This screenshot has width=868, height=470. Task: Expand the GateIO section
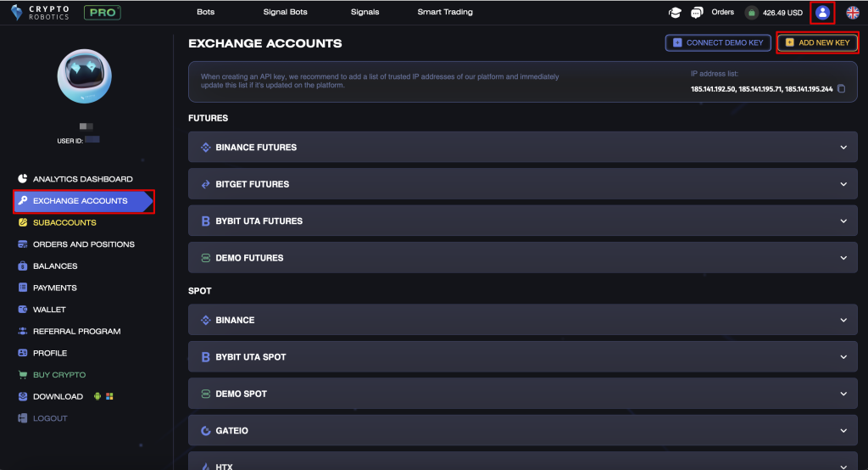pos(522,431)
